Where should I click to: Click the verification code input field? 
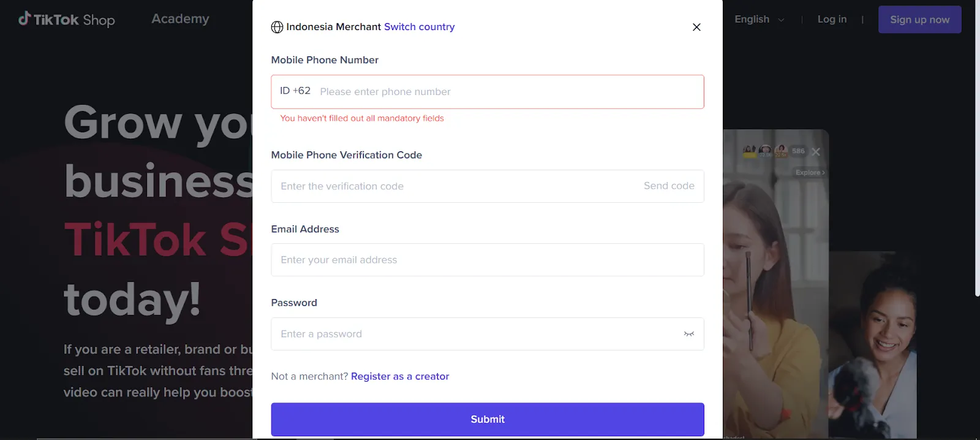point(453,186)
